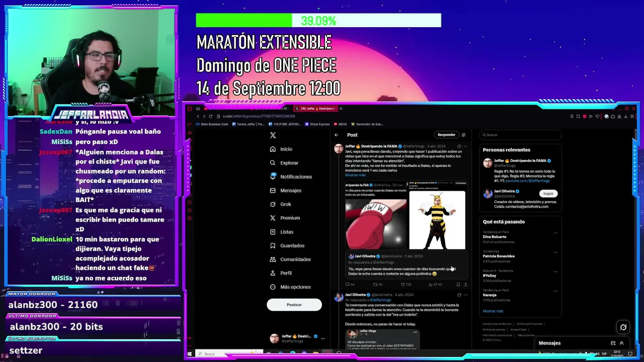Open Meta Business Suite bookmark
Screen dimensions: 644x362
[212, 124]
